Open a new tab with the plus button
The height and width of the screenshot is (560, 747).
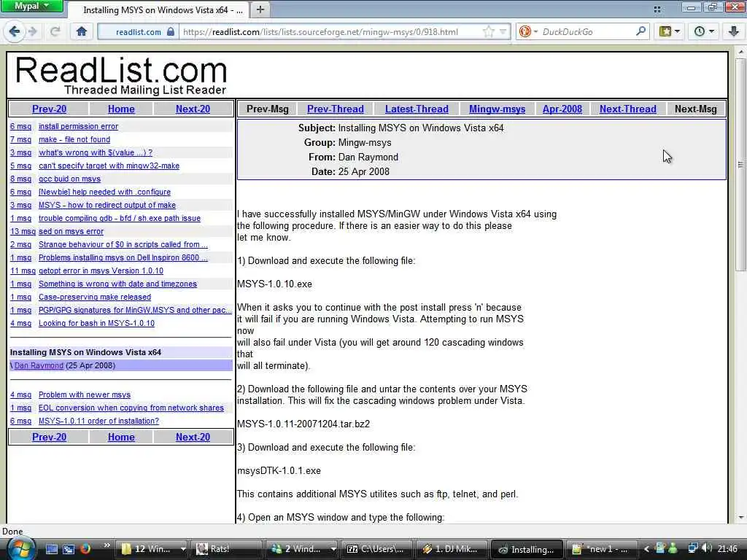(260, 9)
